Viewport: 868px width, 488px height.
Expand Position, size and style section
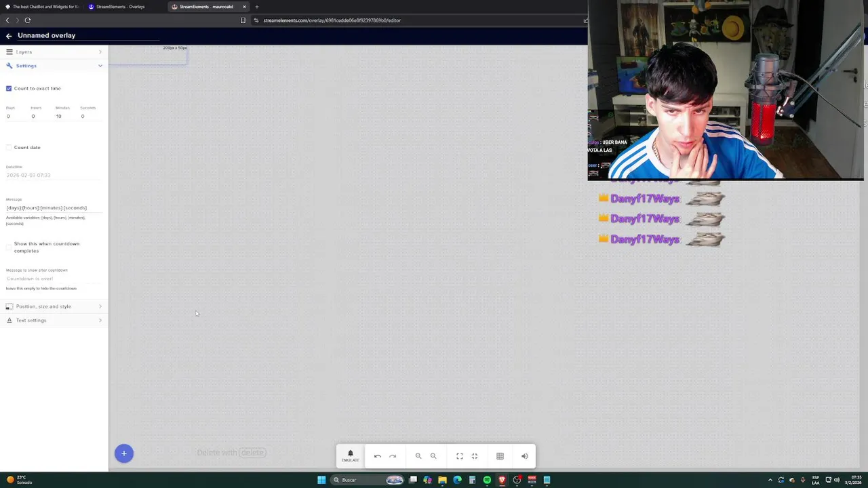click(x=54, y=306)
